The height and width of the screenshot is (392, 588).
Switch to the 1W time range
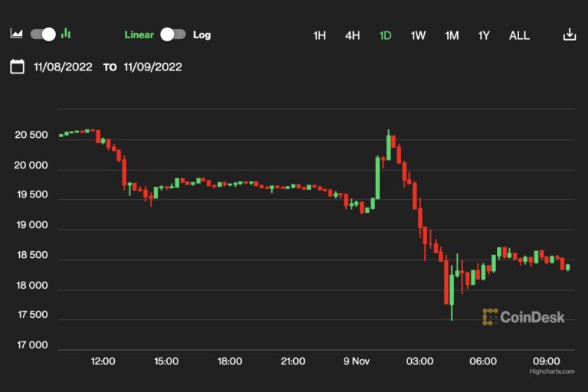click(418, 36)
